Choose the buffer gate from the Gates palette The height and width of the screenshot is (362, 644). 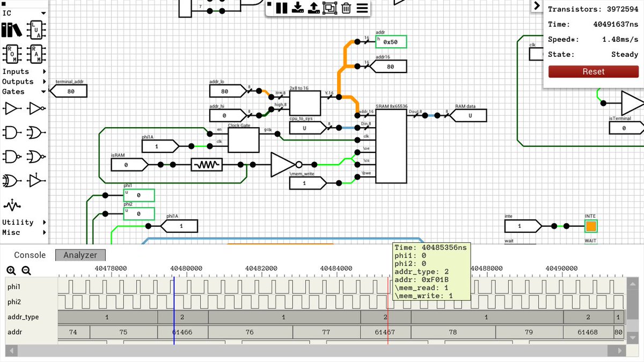11,109
